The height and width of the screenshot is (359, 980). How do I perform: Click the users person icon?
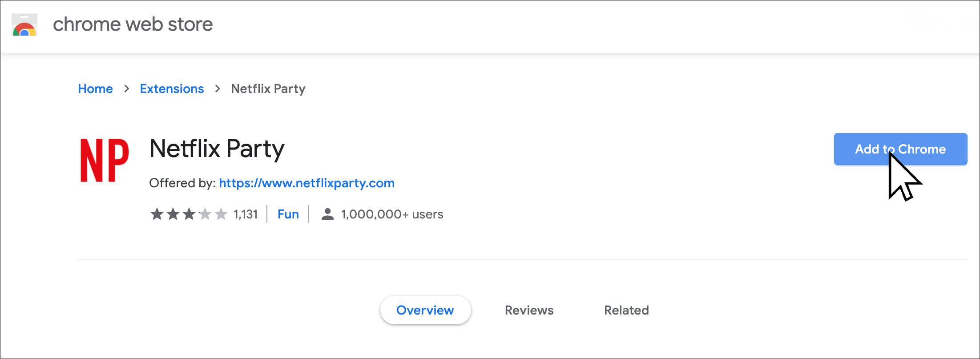(x=327, y=214)
